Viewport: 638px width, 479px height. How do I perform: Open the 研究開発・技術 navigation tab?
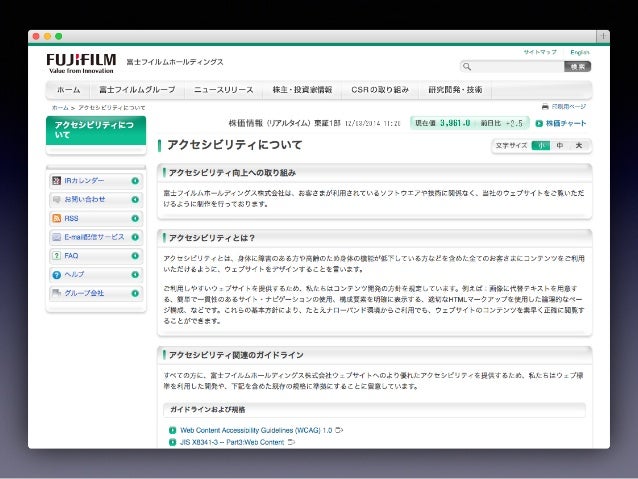455,90
